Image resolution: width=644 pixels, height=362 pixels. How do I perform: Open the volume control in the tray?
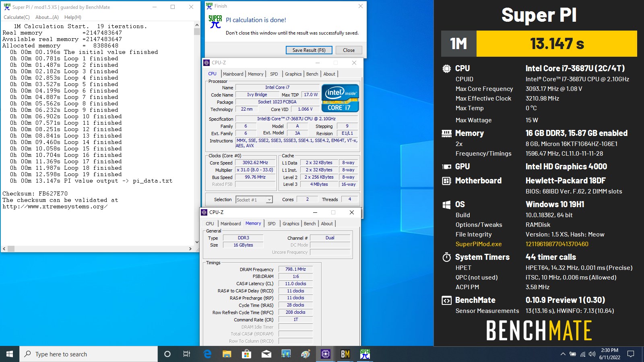[592, 354]
